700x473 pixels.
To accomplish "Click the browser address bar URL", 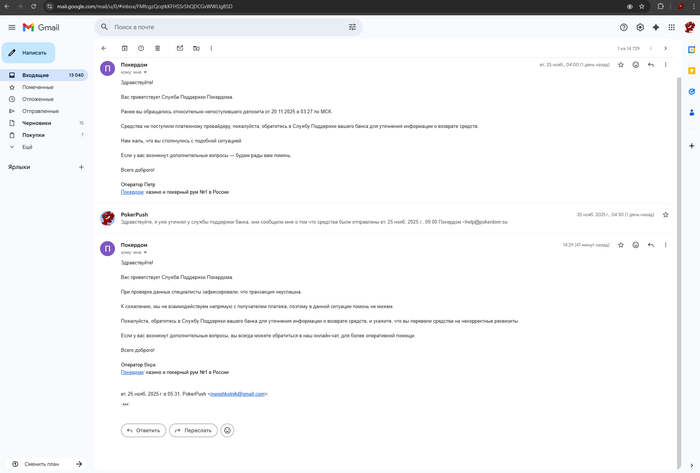I will (x=145, y=6).
